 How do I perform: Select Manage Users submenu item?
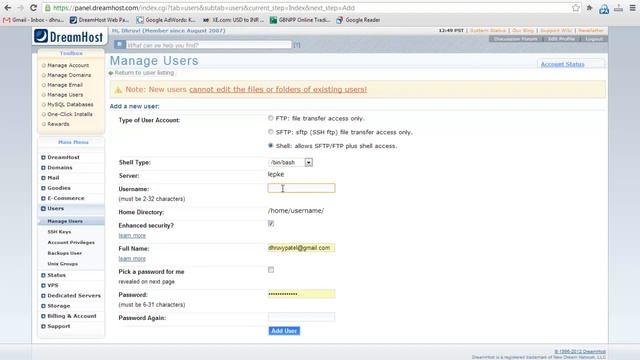65,221
